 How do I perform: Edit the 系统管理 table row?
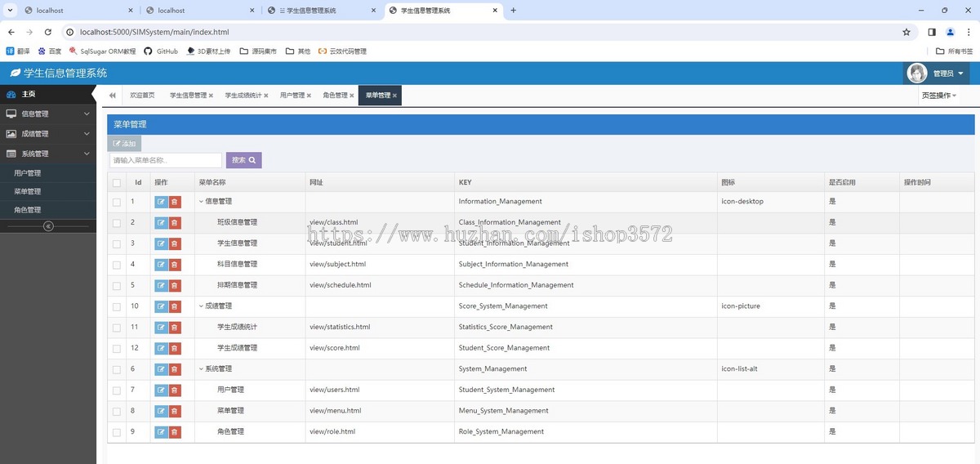click(x=161, y=369)
